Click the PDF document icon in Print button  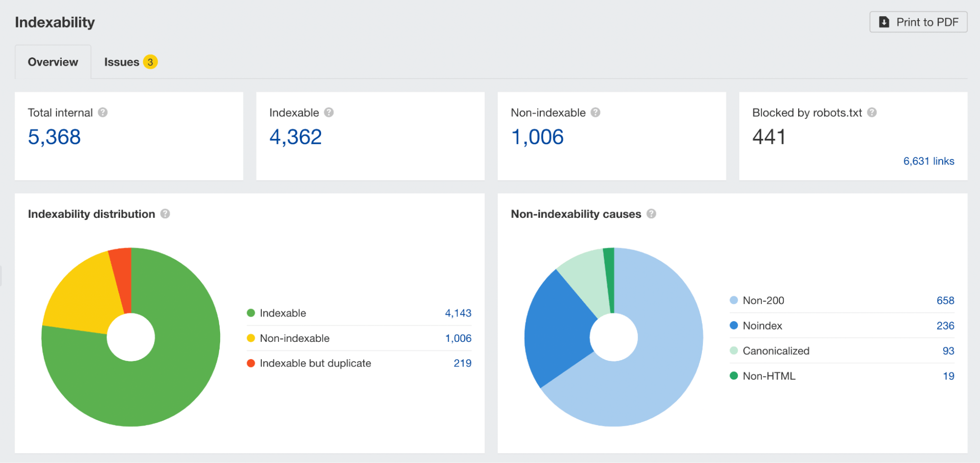coord(884,22)
